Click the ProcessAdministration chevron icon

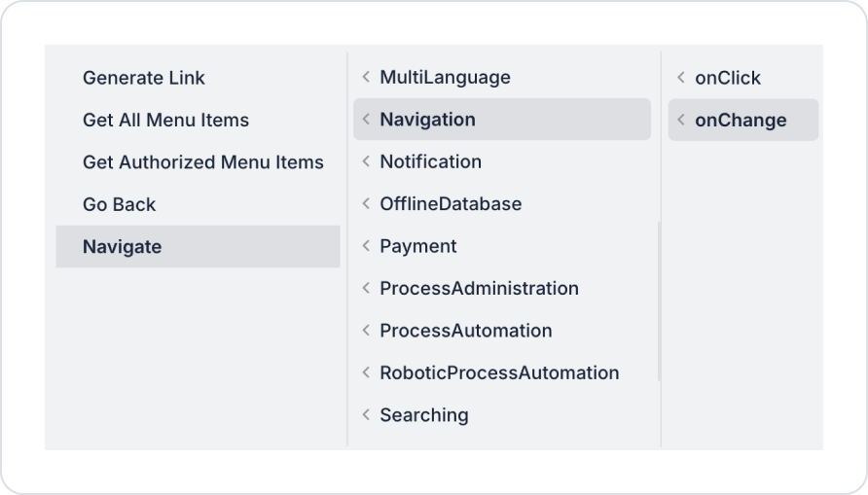click(366, 289)
